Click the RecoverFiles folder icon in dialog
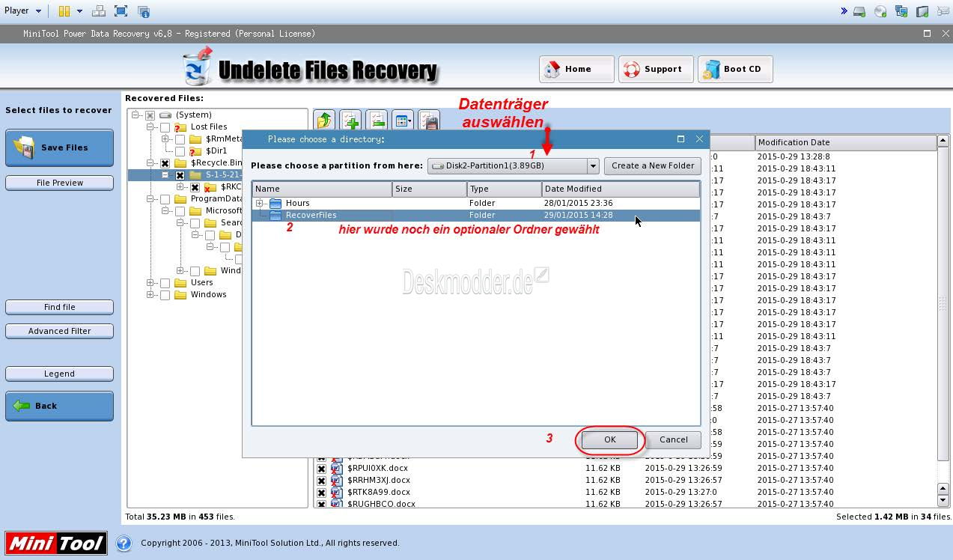This screenshot has width=953, height=560. point(275,216)
